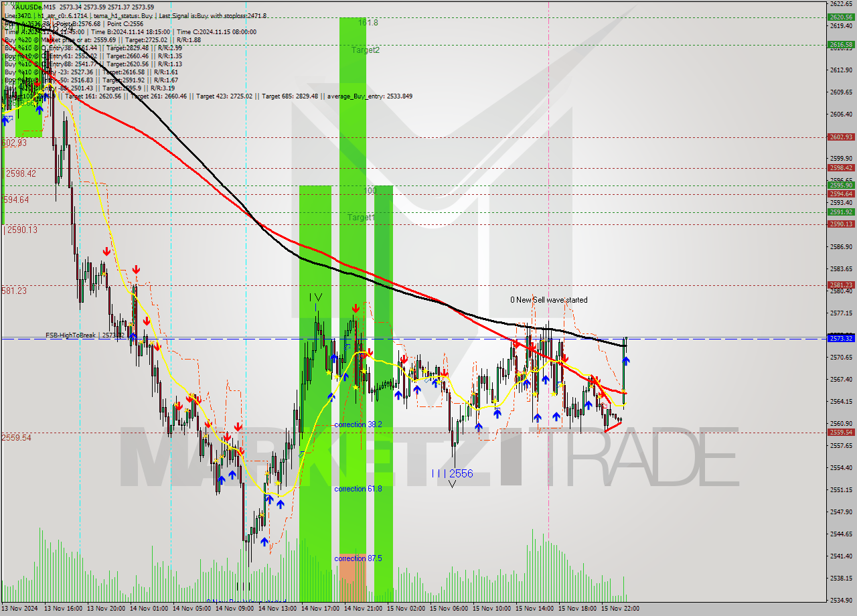Click the 2598.42 red price tag on axis
Viewport: 857px width, 616px height.
[841, 168]
